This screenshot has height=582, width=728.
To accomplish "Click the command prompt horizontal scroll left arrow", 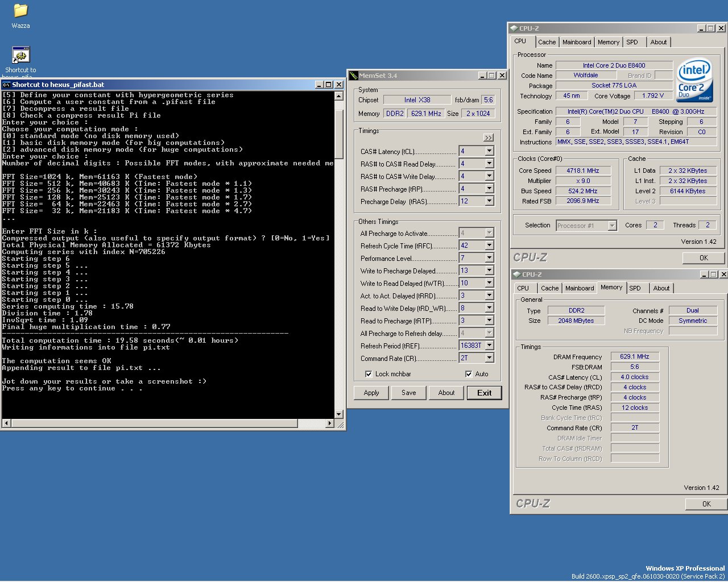I will tap(7, 423).
